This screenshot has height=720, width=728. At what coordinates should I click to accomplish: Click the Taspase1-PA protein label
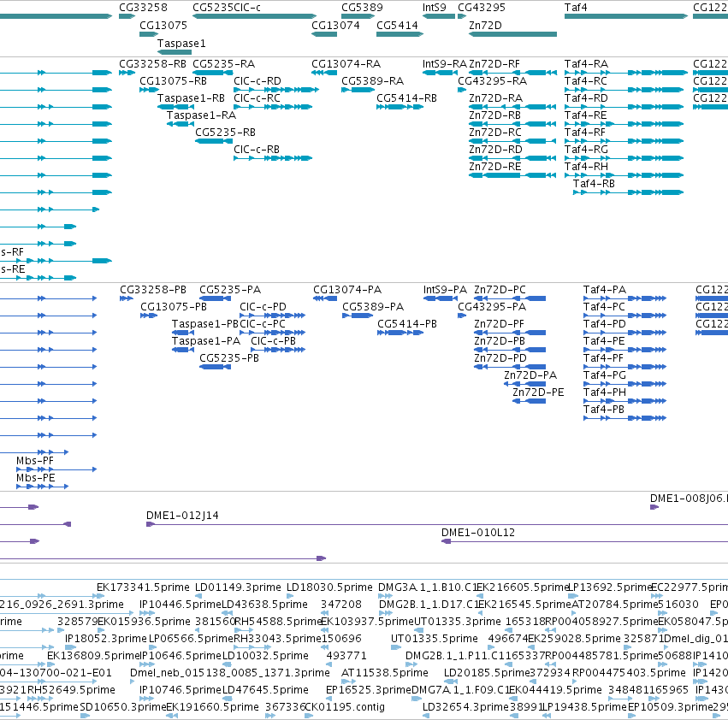click(206, 341)
